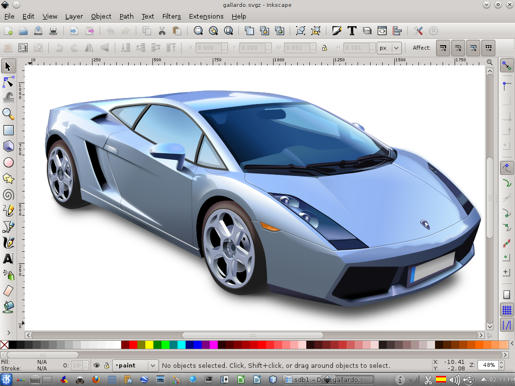Click the no-color X swatch
Screen dimensions: 515x386
tap(4, 344)
